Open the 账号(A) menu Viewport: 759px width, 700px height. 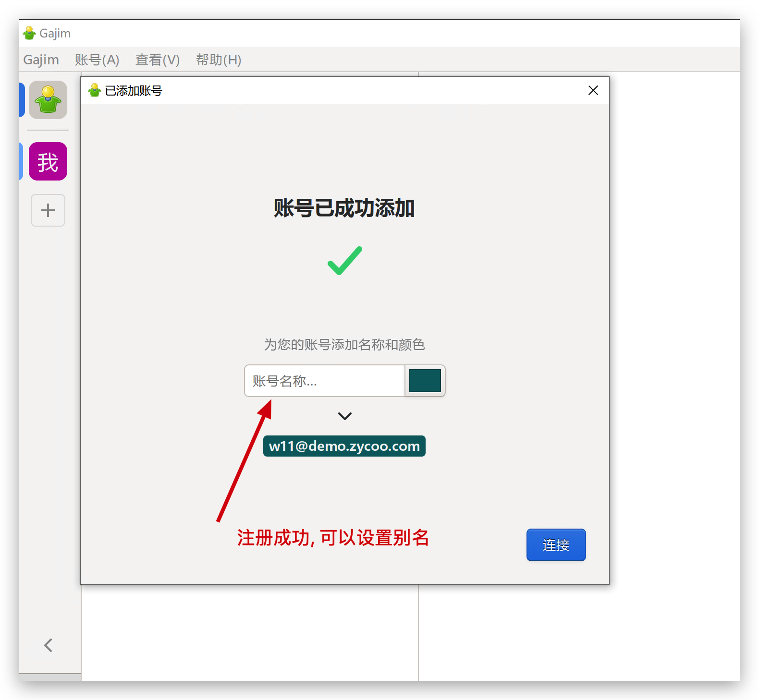[x=97, y=60]
